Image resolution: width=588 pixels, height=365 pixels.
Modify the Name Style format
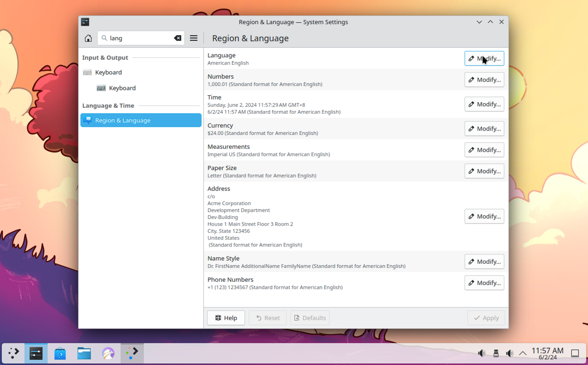(x=484, y=262)
